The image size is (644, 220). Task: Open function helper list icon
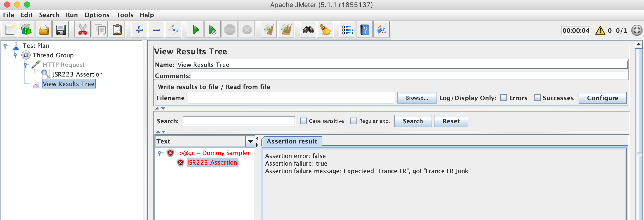tap(347, 30)
